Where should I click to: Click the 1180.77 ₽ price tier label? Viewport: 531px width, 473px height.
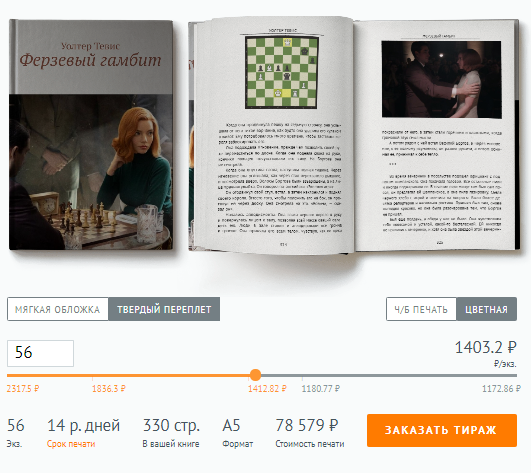tap(321, 388)
